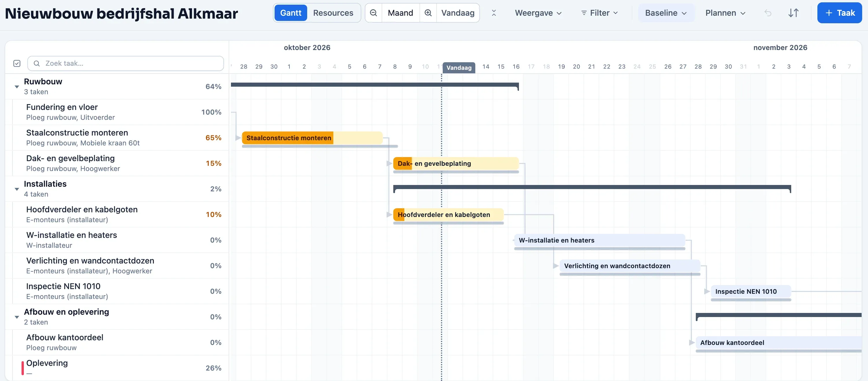The height and width of the screenshot is (381, 868).
Task: Click 'Ploeg ruwbouw, Mobiele kraan 60t' resources text
Action: click(x=83, y=143)
